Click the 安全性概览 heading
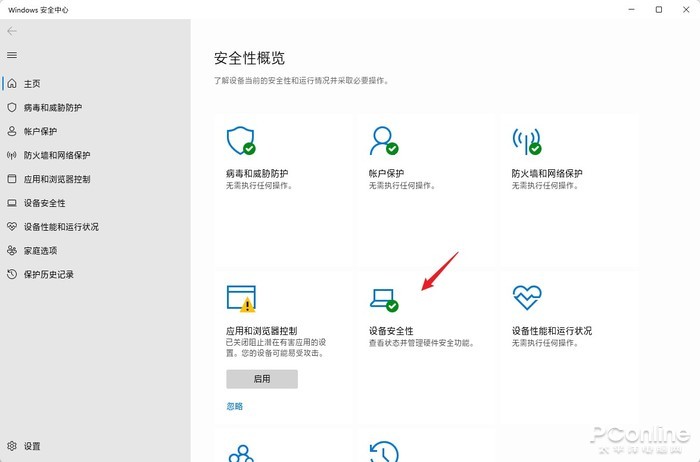Viewport: 700px width, 462px height. 249,58
